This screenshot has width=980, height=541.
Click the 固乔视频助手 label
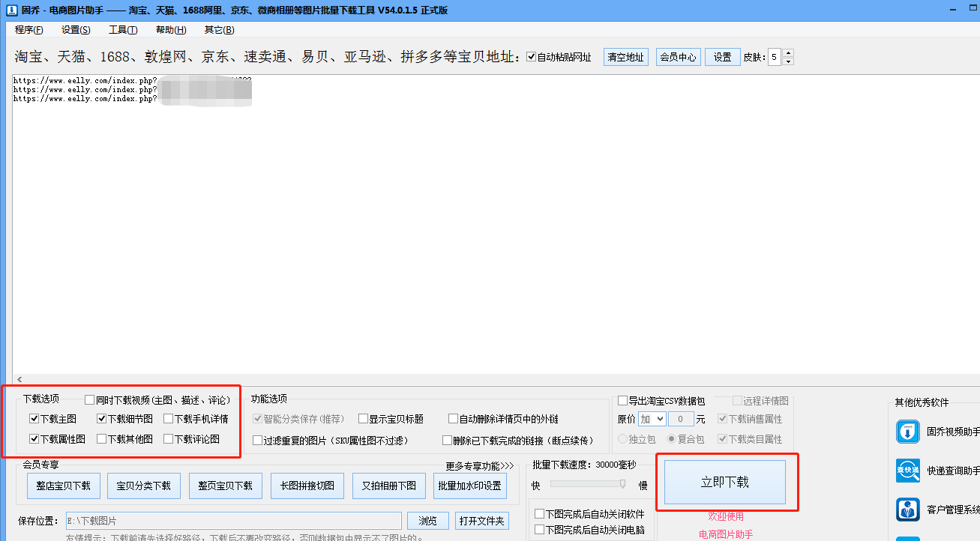click(x=953, y=432)
